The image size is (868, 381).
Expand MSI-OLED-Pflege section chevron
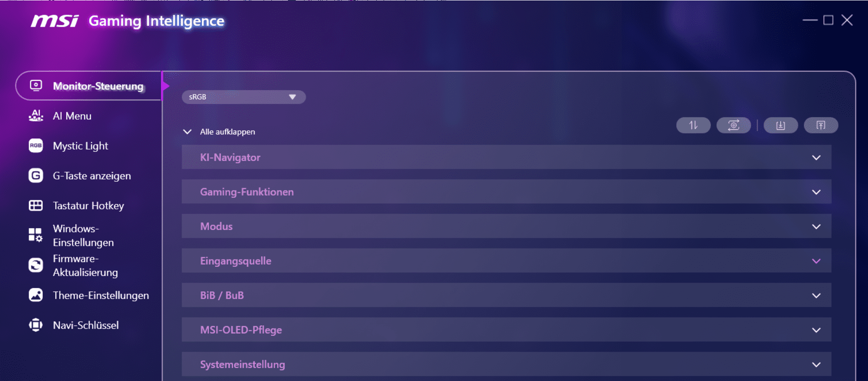click(x=816, y=330)
